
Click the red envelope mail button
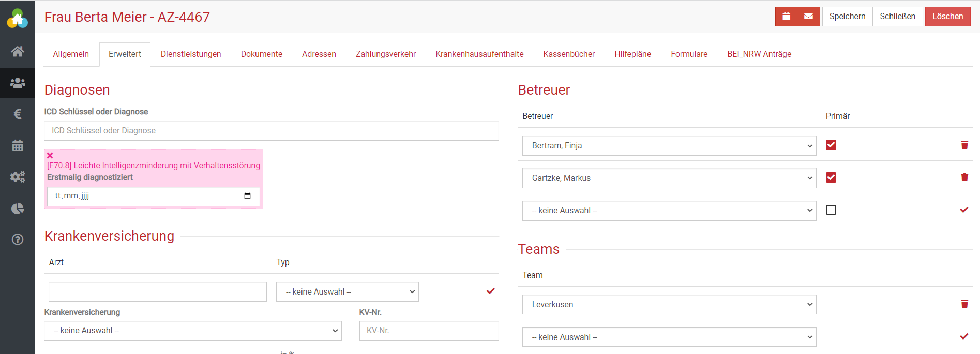[808, 17]
